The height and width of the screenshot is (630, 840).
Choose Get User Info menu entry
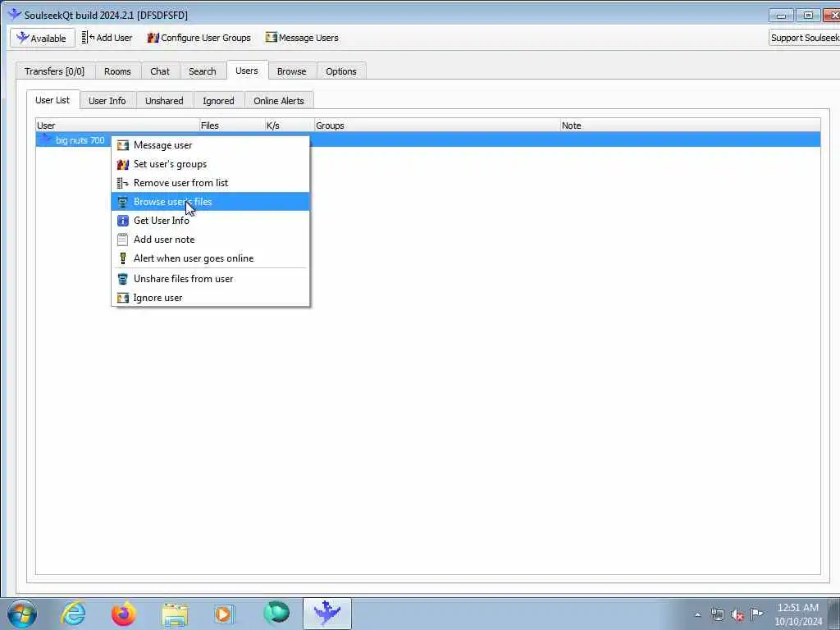click(x=211, y=220)
